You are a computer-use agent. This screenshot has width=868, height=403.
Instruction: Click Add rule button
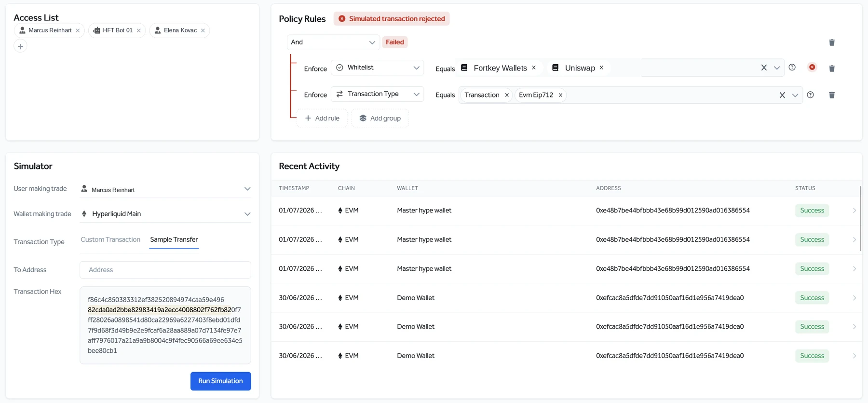tap(322, 118)
